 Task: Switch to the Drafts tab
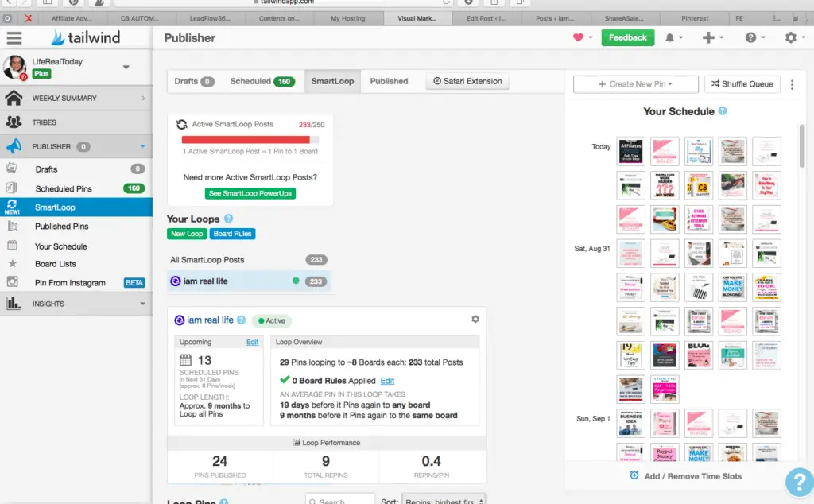[194, 82]
